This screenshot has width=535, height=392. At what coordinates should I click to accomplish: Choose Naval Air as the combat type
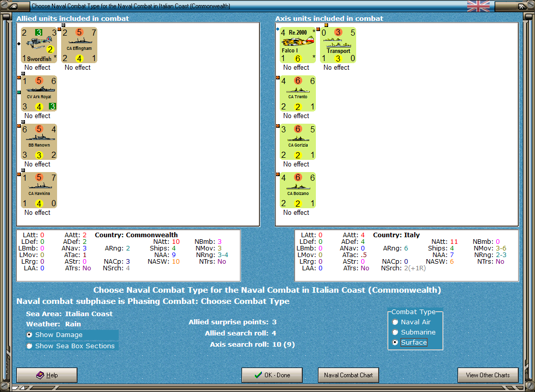tap(395, 321)
